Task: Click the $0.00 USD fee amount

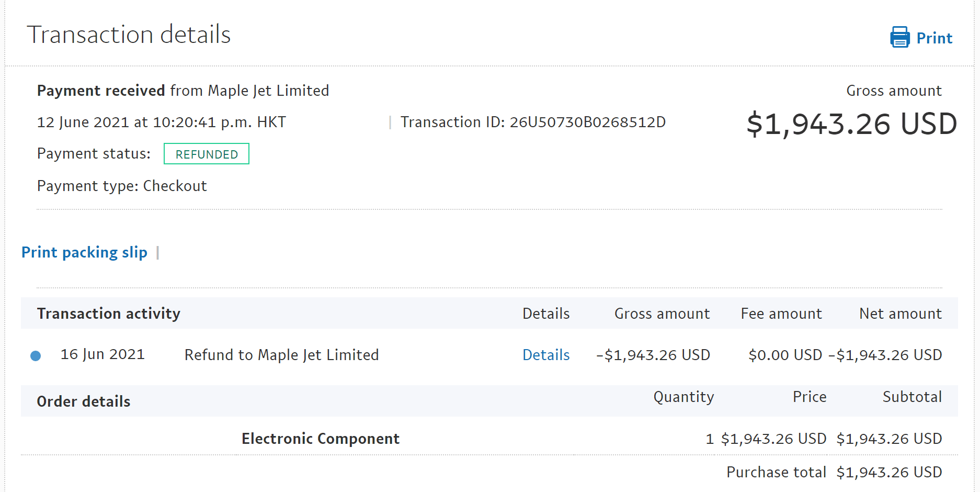Action: click(x=785, y=355)
